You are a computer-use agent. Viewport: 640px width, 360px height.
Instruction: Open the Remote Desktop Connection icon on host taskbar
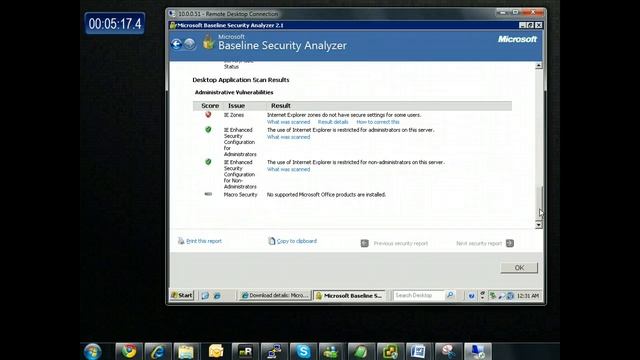point(478,351)
